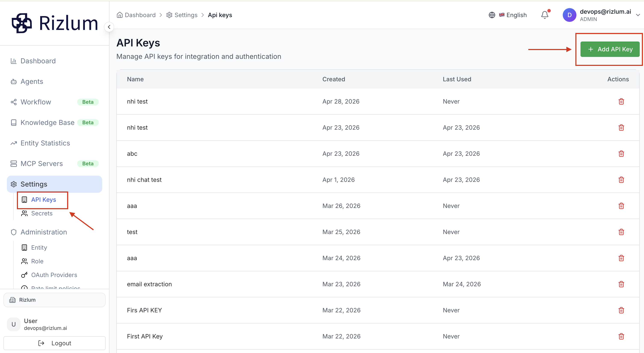This screenshot has height=353, width=644.
Task: Click the Add API Key button
Action: point(610,49)
